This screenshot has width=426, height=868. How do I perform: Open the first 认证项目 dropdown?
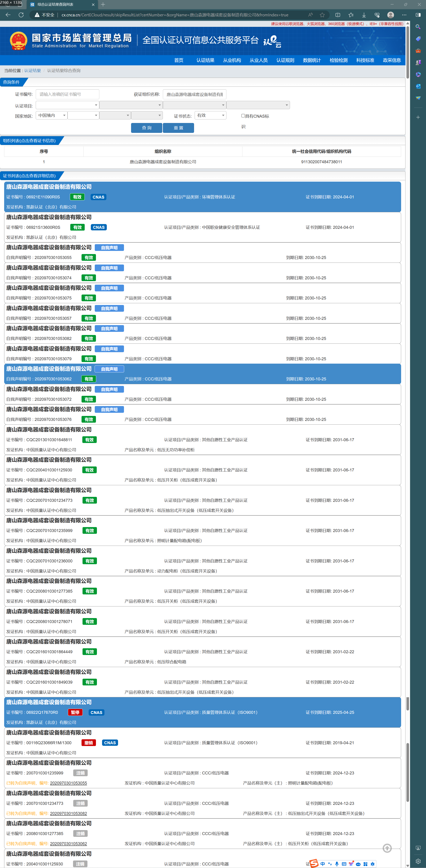(x=67, y=105)
